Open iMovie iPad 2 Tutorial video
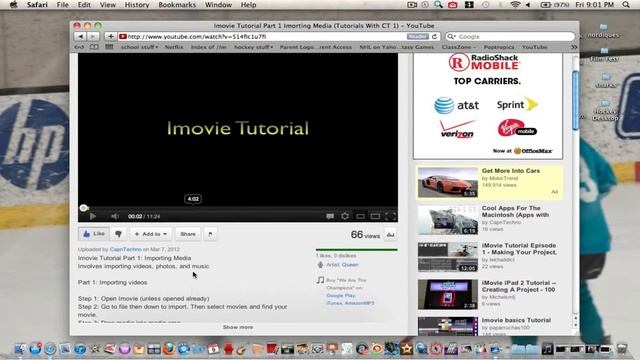This screenshot has height=360, width=640. [448, 294]
